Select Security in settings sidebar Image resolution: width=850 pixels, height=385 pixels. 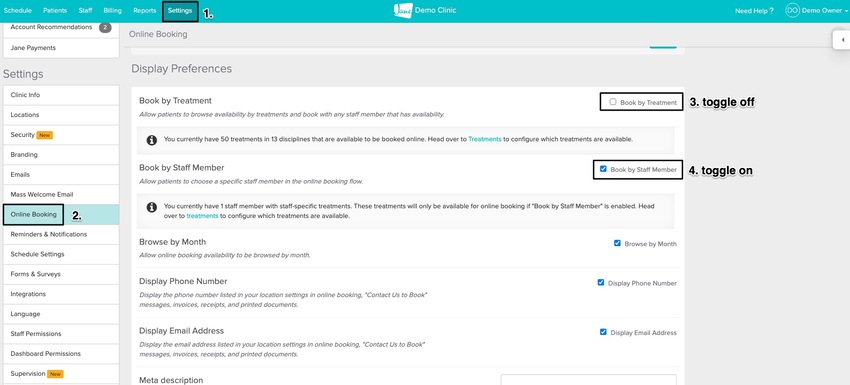(x=61, y=135)
